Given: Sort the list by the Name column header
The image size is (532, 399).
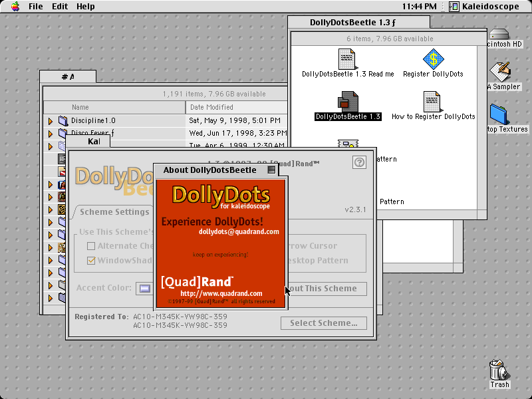Looking at the screenshot, I should (x=114, y=107).
